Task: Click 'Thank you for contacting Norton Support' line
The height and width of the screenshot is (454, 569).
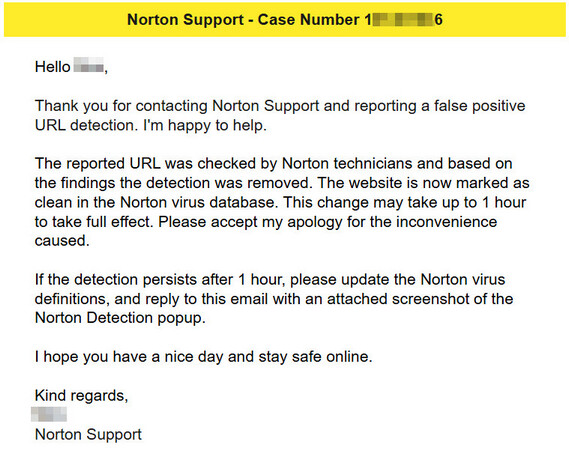Action: [177, 106]
